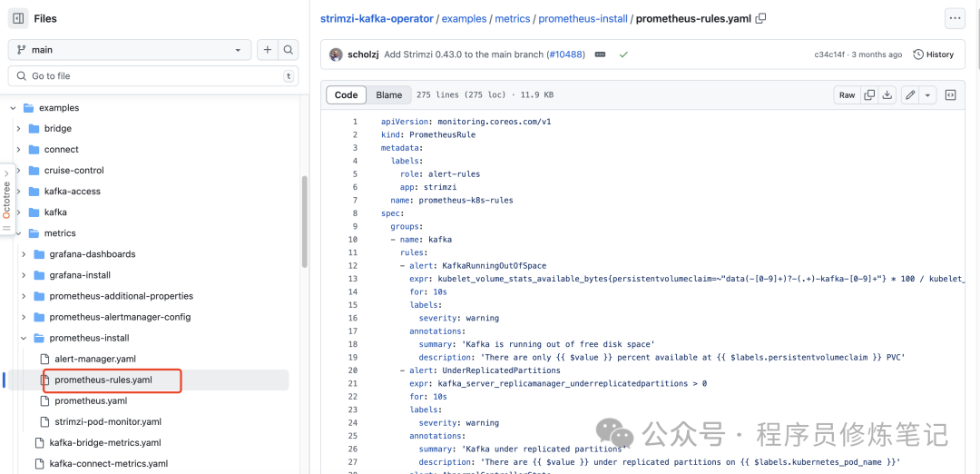Open the Octotree side tab
Viewport: 980px width, 474px height.
tap(7, 200)
